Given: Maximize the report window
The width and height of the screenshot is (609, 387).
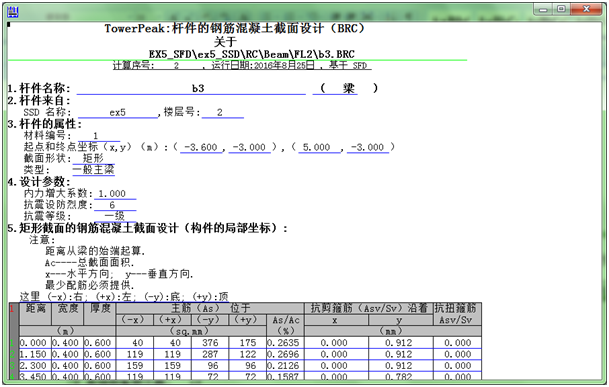Looking at the screenshot, I should tap(561, 9).
